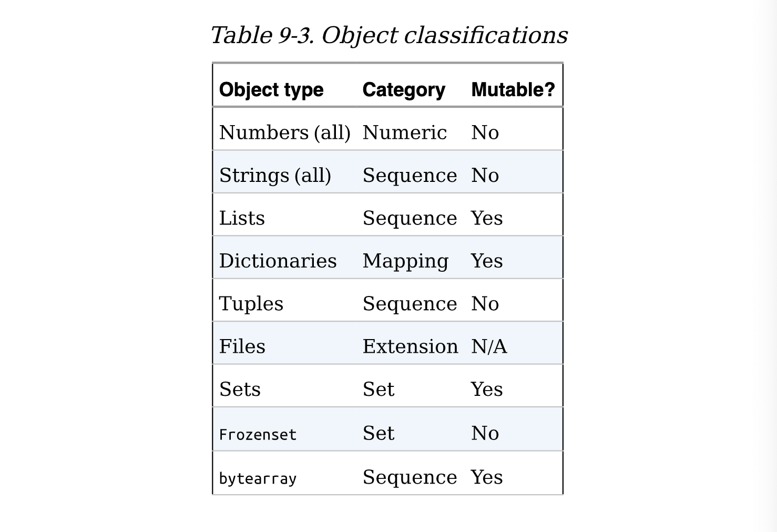The image size is (777, 532).
Task: Select the Lists object type cell
Action: tap(242, 218)
